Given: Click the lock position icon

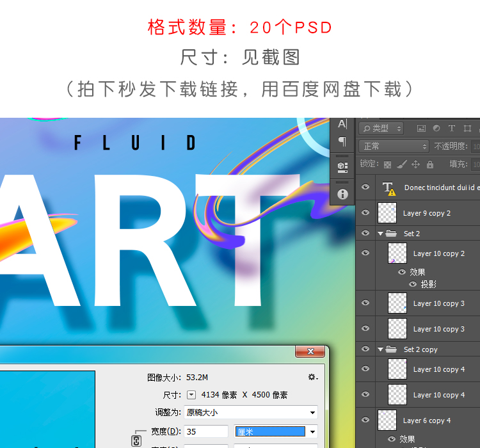Looking at the screenshot, I should 415,164.
